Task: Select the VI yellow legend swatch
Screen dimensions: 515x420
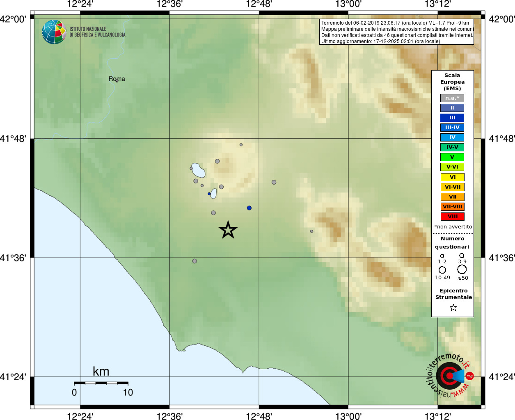Action: (452, 177)
